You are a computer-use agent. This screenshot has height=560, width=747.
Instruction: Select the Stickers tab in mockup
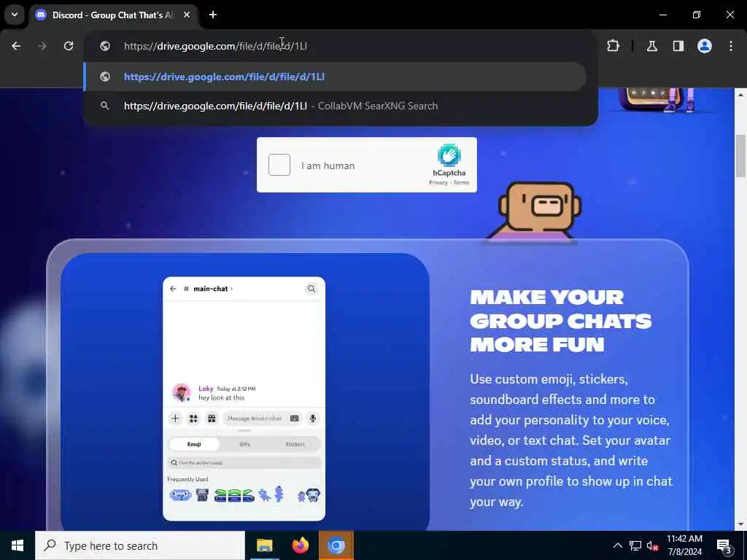pyautogui.click(x=295, y=444)
